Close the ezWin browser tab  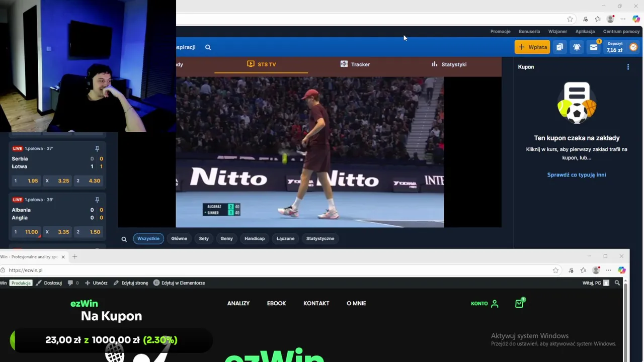click(x=63, y=257)
